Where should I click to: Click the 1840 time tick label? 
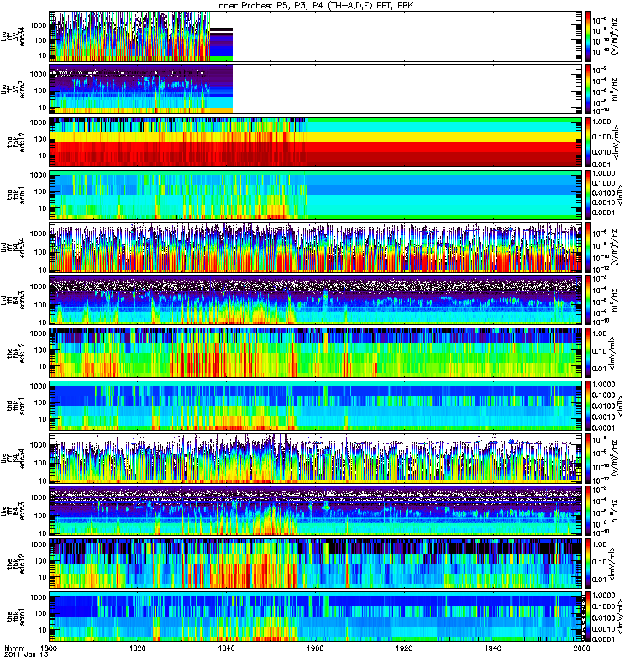click(x=227, y=648)
